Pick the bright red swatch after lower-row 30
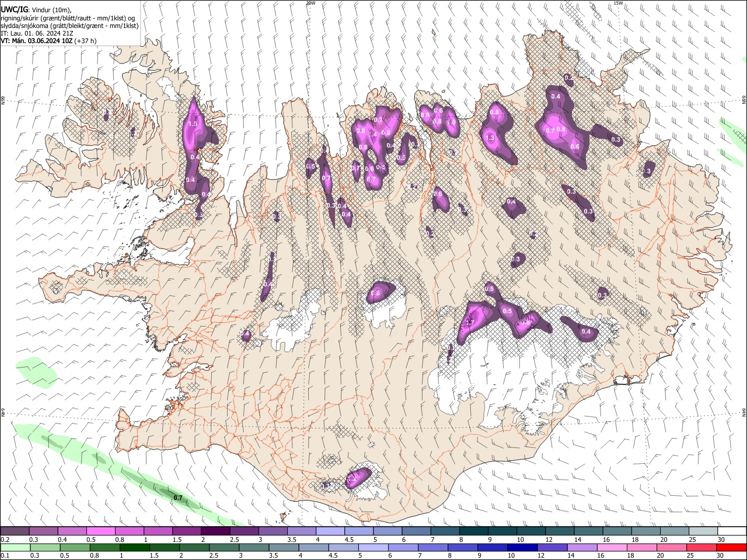 731,548
